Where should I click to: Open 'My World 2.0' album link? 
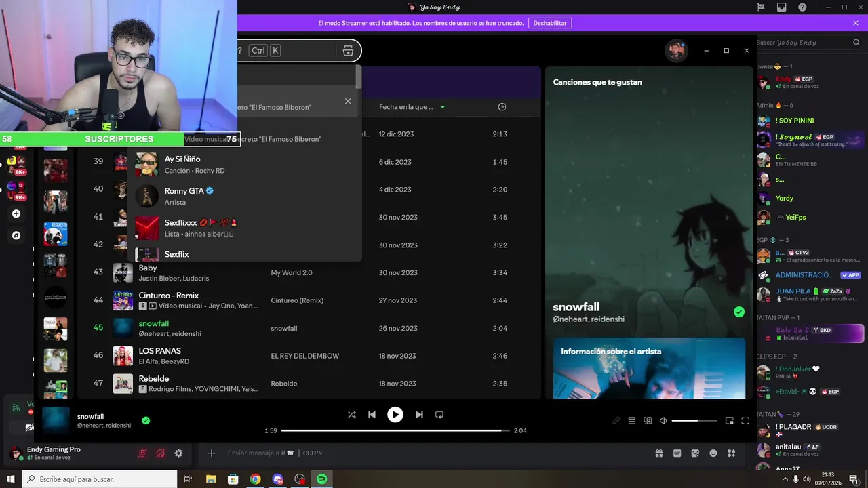[292, 273]
